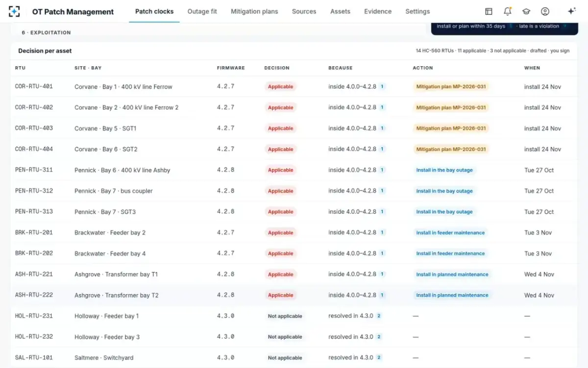Click 'Brackwater · Feeder bay 2'
The height and width of the screenshot is (368, 588).
[x=110, y=233]
